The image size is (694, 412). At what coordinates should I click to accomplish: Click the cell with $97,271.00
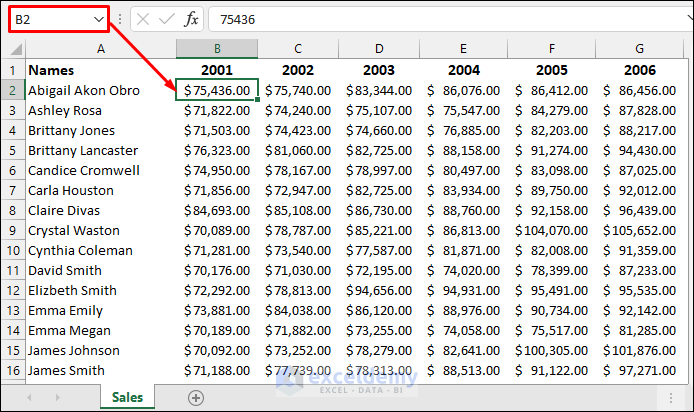click(640, 370)
